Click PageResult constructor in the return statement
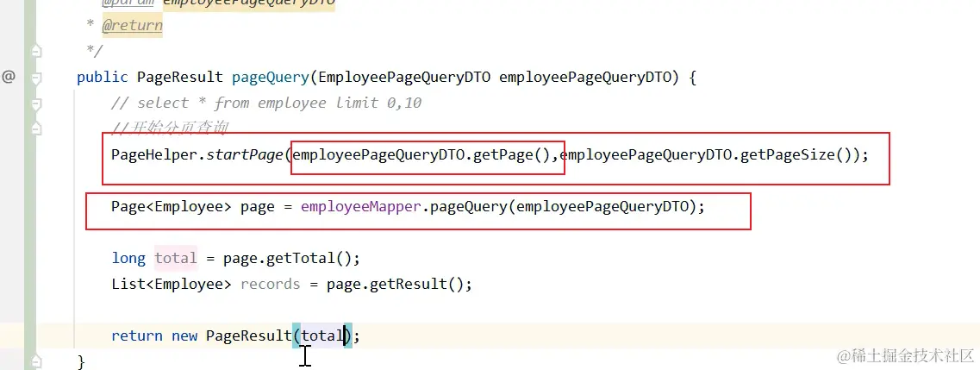Image resolution: width=980 pixels, height=370 pixels. [249, 336]
